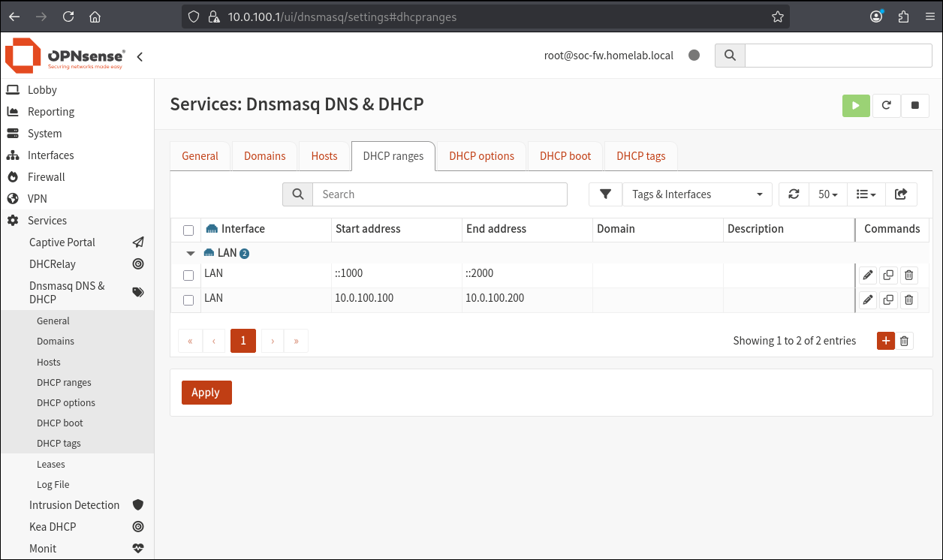
Task: Stop the Dnsmasq service
Action: point(915,105)
